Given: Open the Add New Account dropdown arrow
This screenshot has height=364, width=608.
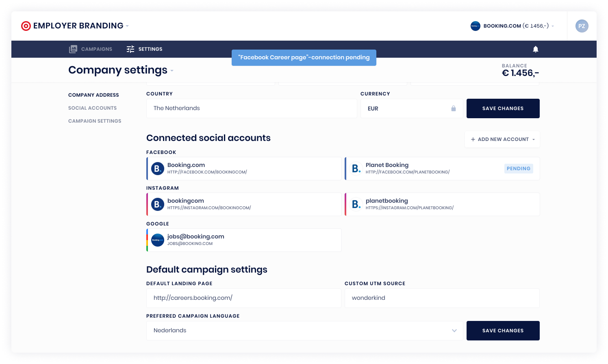Looking at the screenshot, I should coord(534,139).
